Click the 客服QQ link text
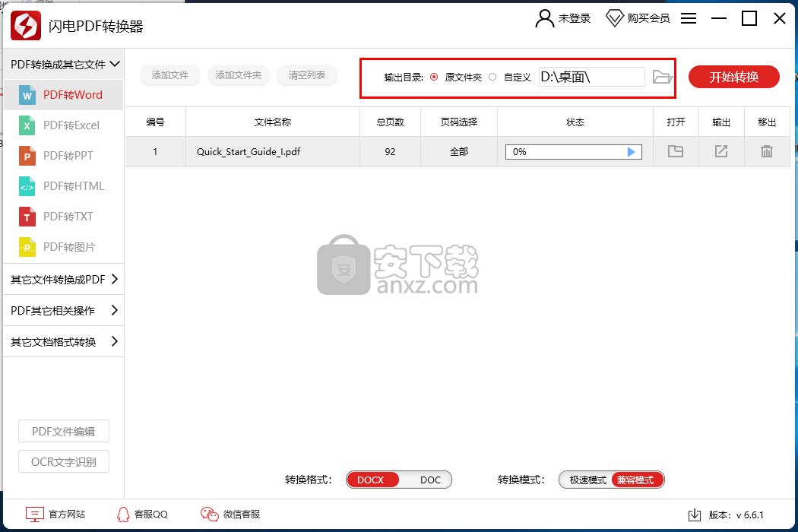 point(150,515)
